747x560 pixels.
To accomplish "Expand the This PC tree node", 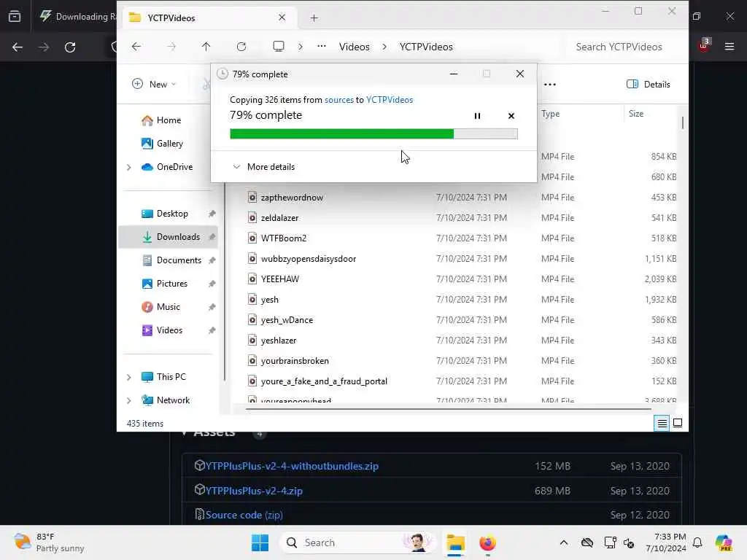I will tap(128, 377).
